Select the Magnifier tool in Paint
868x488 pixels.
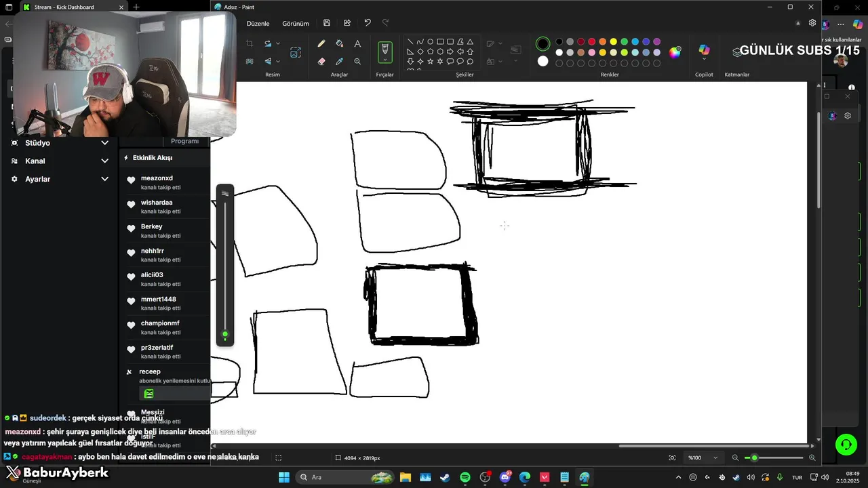click(357, 61)
